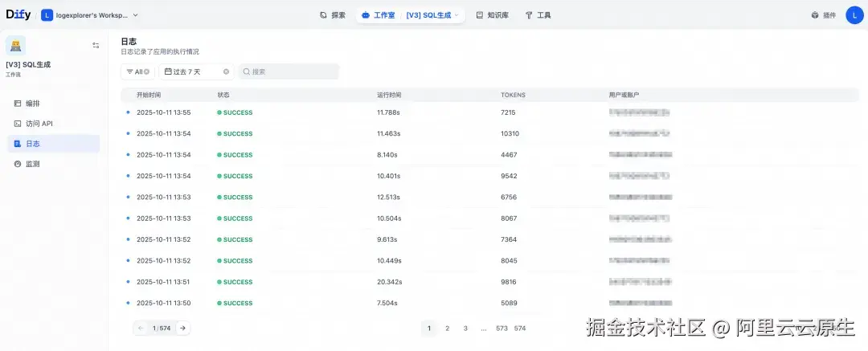Go to the previous page arrow
This screenshot has width=868, height=351.
coord(141,329)
